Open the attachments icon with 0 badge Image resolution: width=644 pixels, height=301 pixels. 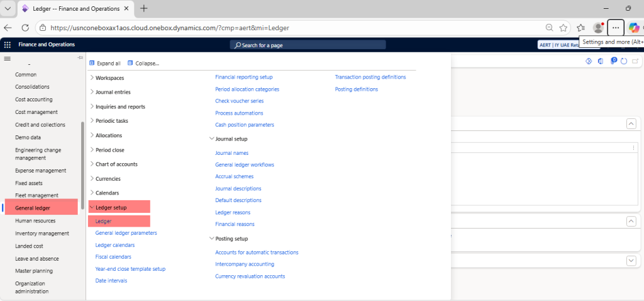point(613,61)
